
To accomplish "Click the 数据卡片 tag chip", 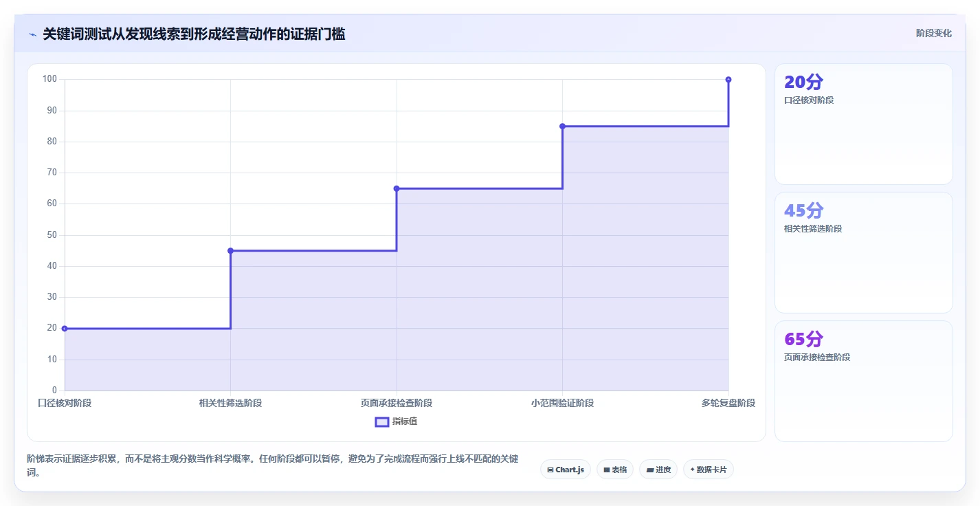I will [709, 470].
